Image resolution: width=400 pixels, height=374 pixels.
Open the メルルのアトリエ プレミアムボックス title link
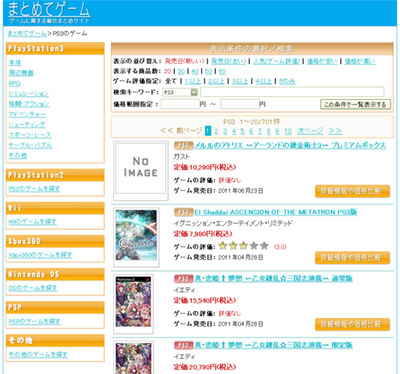click(290, 145)
